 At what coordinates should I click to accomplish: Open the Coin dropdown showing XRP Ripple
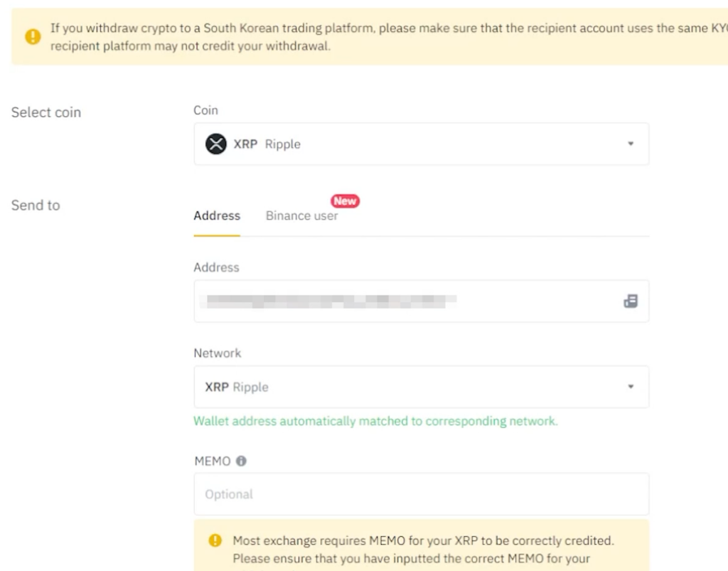[x=421, y=144]
